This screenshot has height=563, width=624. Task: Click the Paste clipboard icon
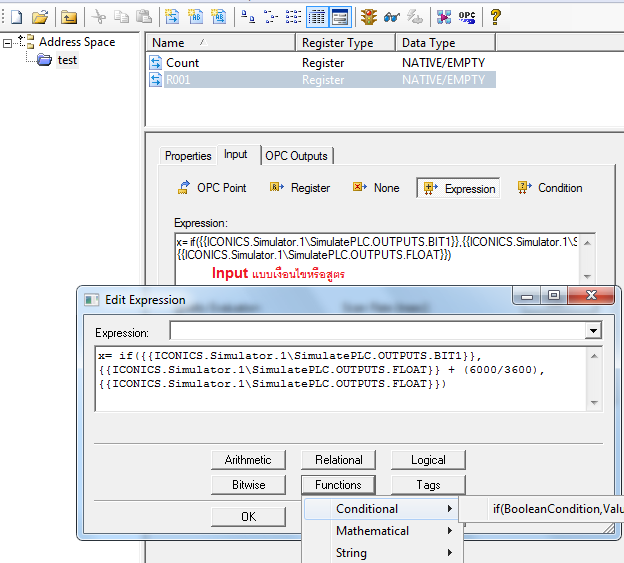pyautogui.click(x=144, y=17)
